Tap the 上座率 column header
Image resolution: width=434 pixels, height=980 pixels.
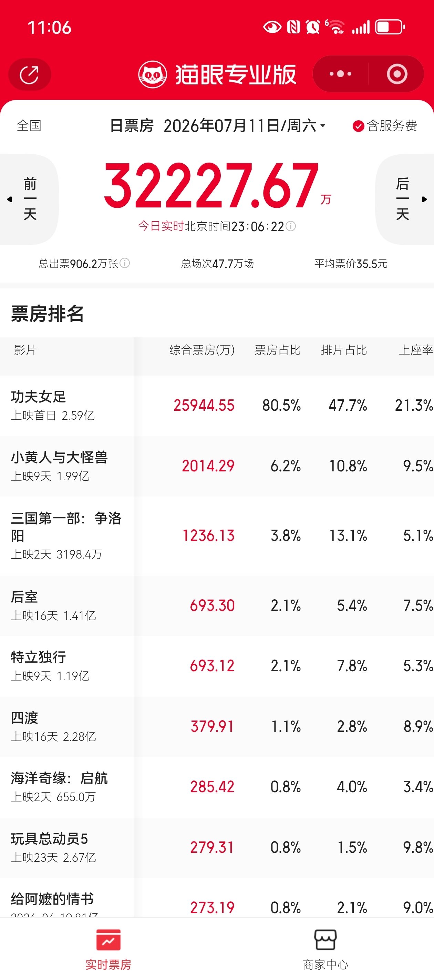coord(416,350)
